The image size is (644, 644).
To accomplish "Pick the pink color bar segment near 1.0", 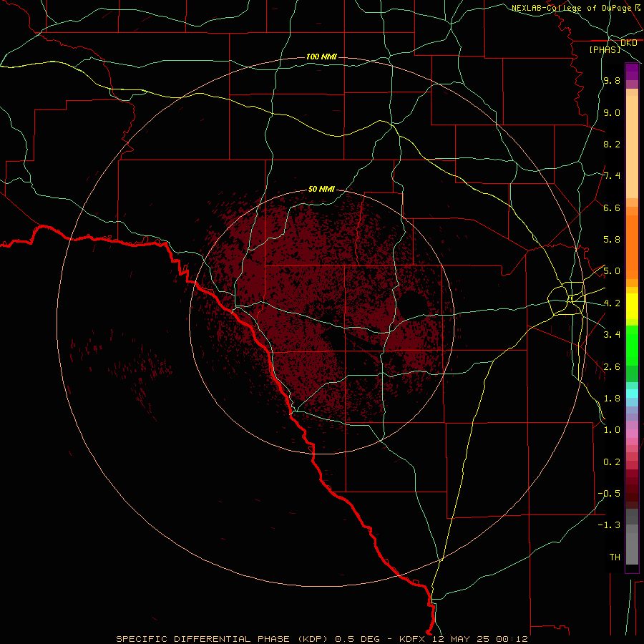I will click(632, 434).
